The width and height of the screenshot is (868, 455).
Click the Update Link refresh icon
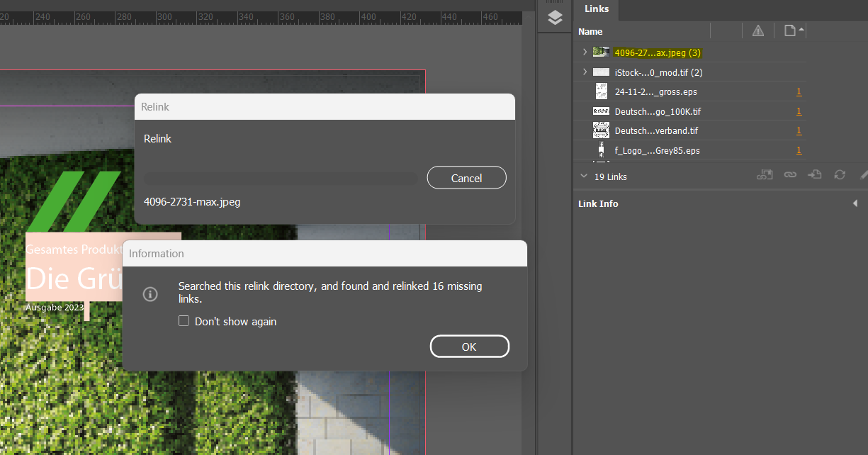tap(840, 174)
